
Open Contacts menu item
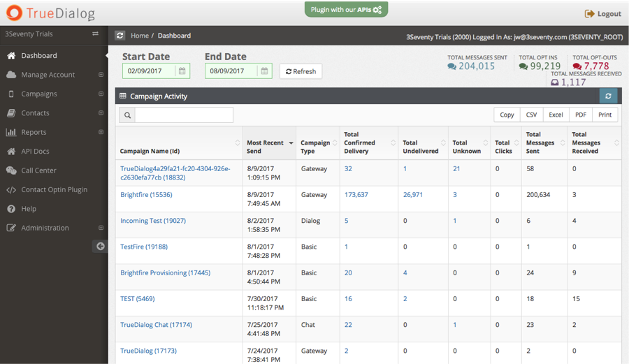(35, 113)
